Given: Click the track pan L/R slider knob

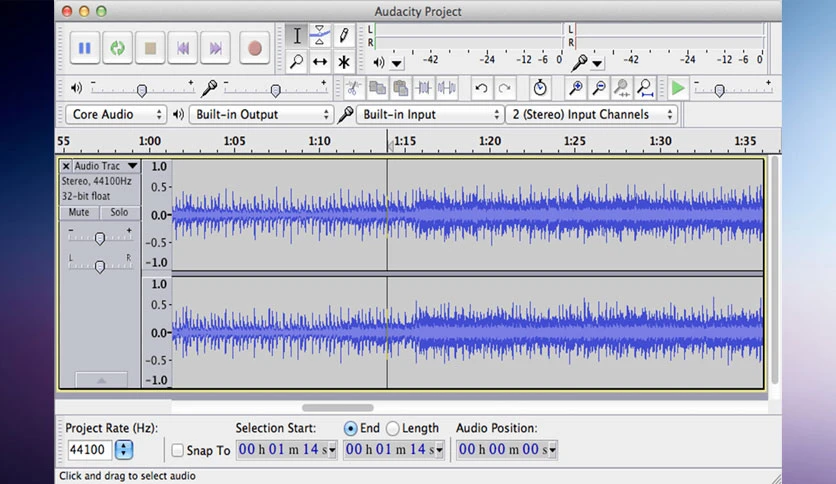Looking at the screenshot, I should (x=100, y=266).
